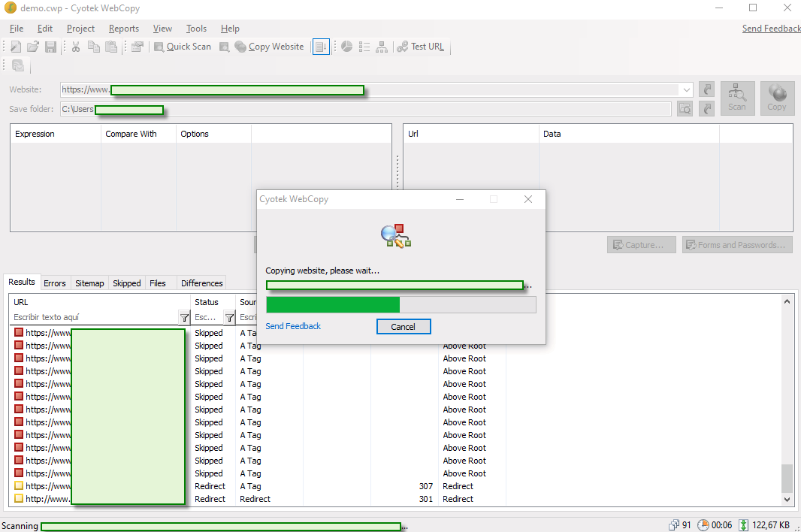Open the Status column filter funnel
Image resolution: width=801 pixels, height=532 pixels.
pyautogui.click(x=229, y=318)
